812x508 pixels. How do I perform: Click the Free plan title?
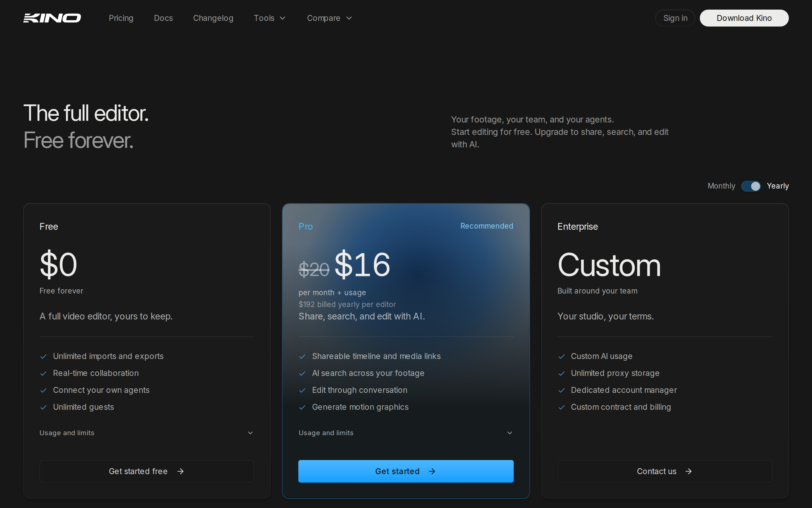click(49, 226)
